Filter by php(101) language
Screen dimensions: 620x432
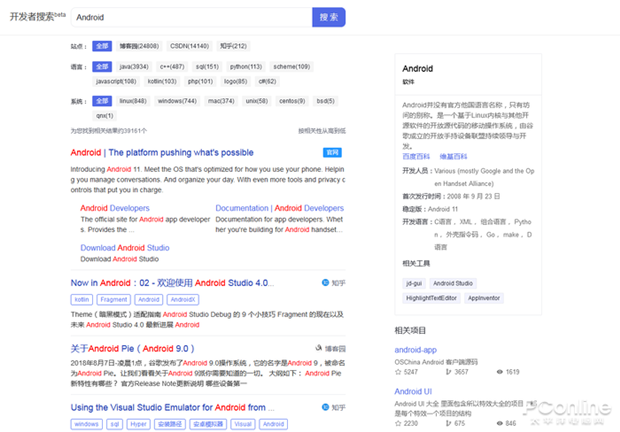click(200, 81)
